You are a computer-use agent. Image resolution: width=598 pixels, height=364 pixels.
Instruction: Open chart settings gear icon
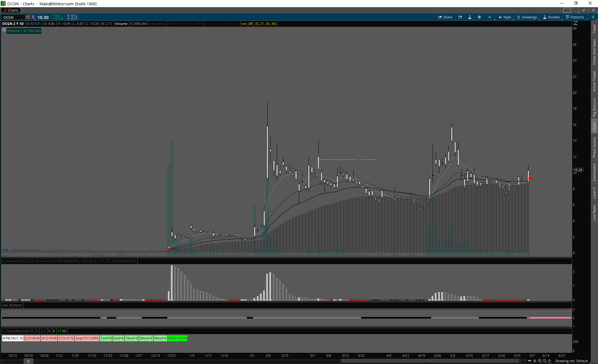pyautogui.click(x=479, y=17)
